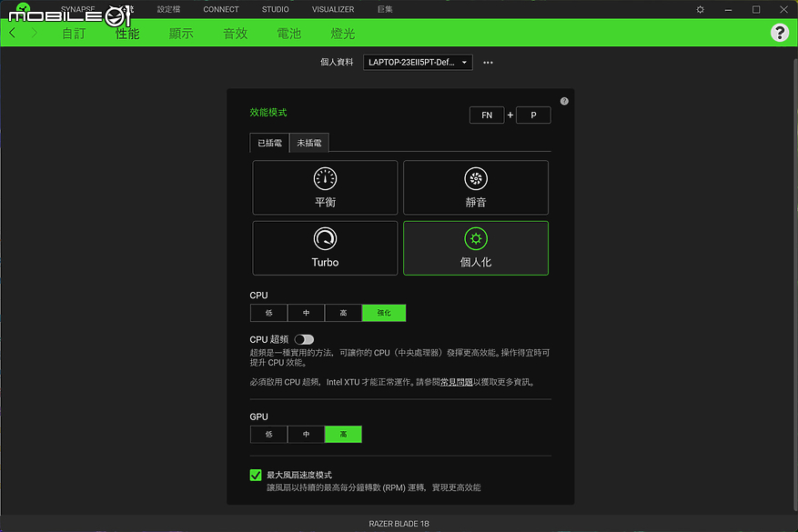
Task: Open the 顯示 display tab
Action: point(181,34)
